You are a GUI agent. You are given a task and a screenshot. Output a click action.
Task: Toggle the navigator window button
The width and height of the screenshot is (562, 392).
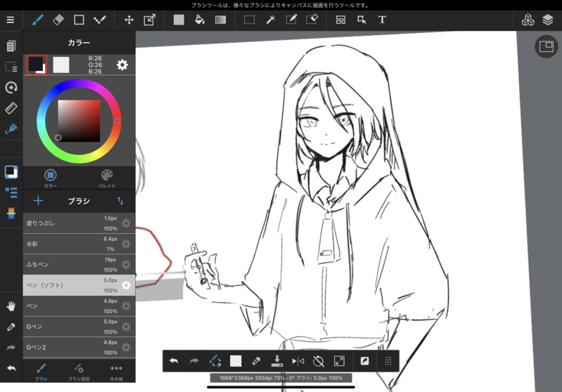tap(547, 46)
